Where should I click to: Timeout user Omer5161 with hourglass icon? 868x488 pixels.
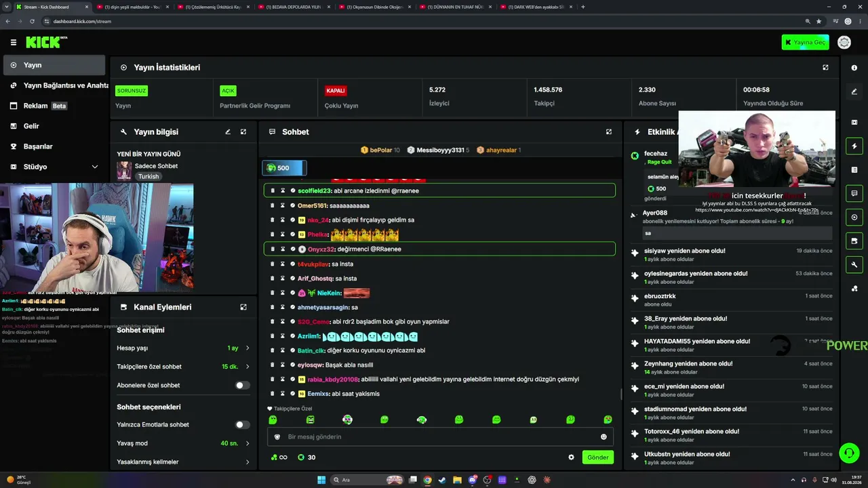(283, 205)
